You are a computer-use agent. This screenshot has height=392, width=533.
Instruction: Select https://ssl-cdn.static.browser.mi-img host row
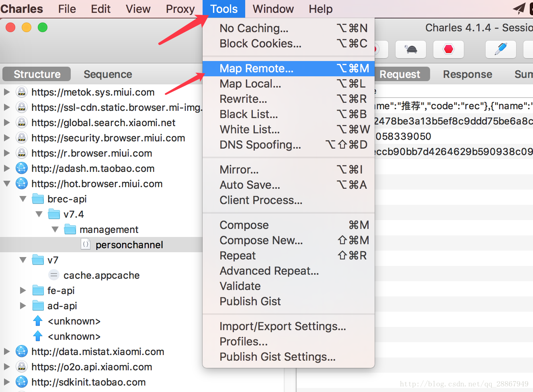101,107
